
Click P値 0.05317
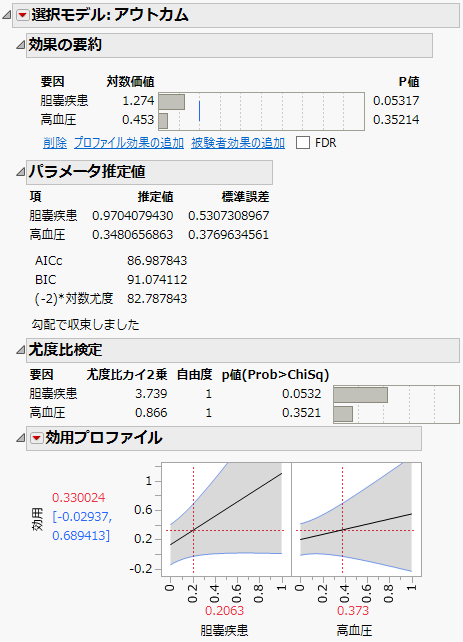tap(396, 101)
